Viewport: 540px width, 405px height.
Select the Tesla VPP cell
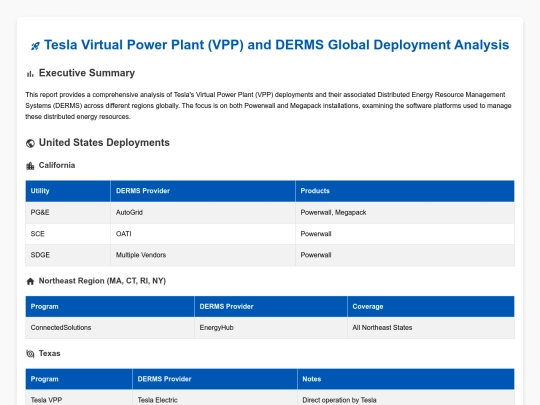click(x=79, y=398)
